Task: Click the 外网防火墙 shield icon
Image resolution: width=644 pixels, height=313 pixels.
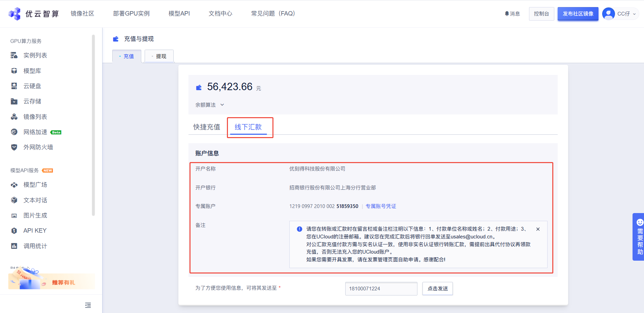Action: pyautogui.click(x=14, y=147)
